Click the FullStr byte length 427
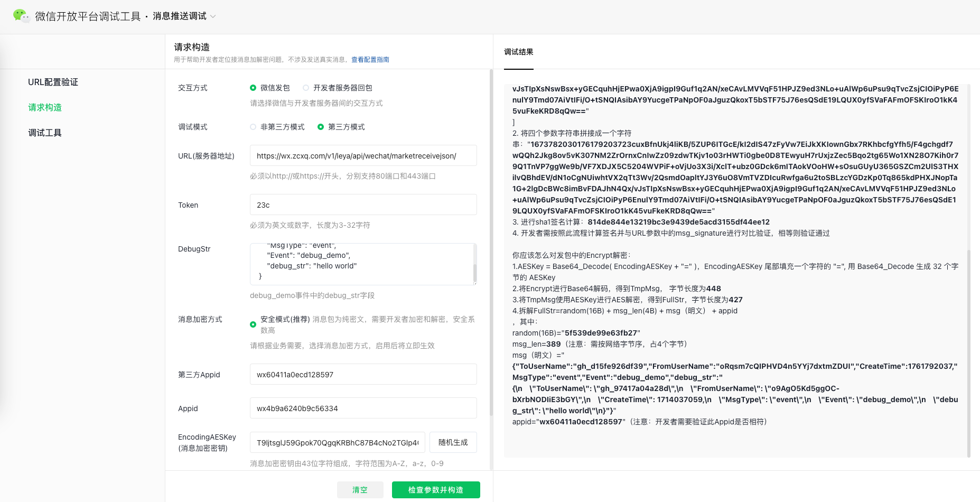This screenshot has height=502, width=980. pos(736,300)
